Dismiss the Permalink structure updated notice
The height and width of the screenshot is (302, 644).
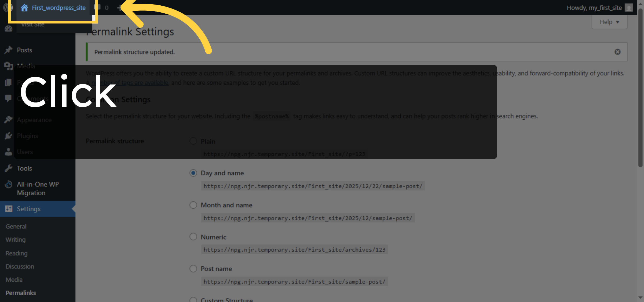click(618, 52)
